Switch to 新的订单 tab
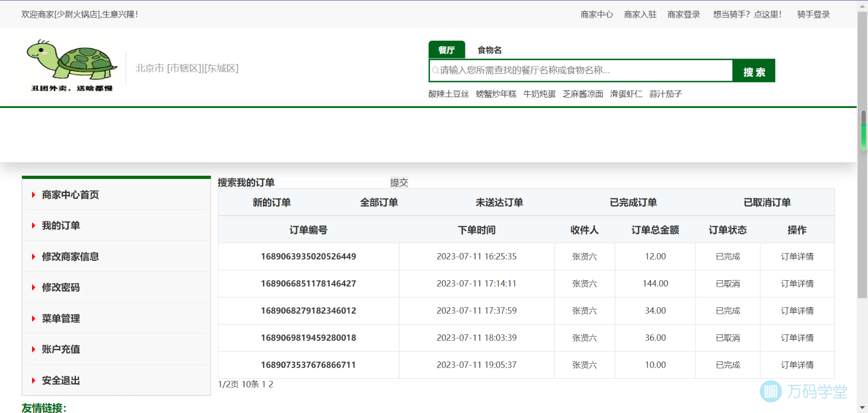The height and width of the screenshot is (413, 868). coord(272,202)
